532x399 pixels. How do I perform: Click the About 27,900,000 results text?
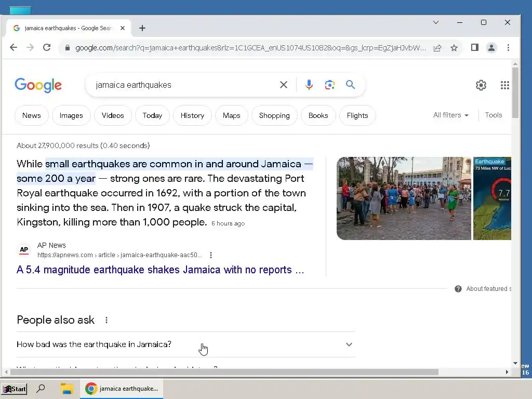click(83, 145)
